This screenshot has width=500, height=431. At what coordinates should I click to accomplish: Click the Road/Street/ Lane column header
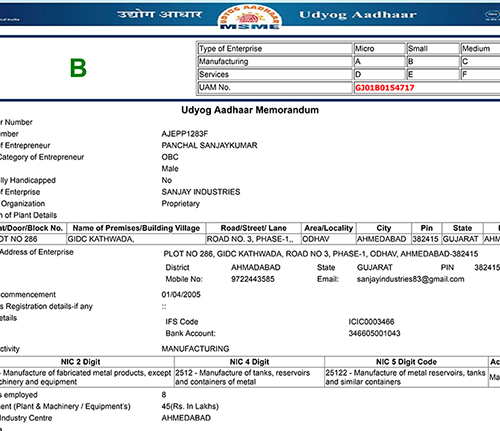254,228
